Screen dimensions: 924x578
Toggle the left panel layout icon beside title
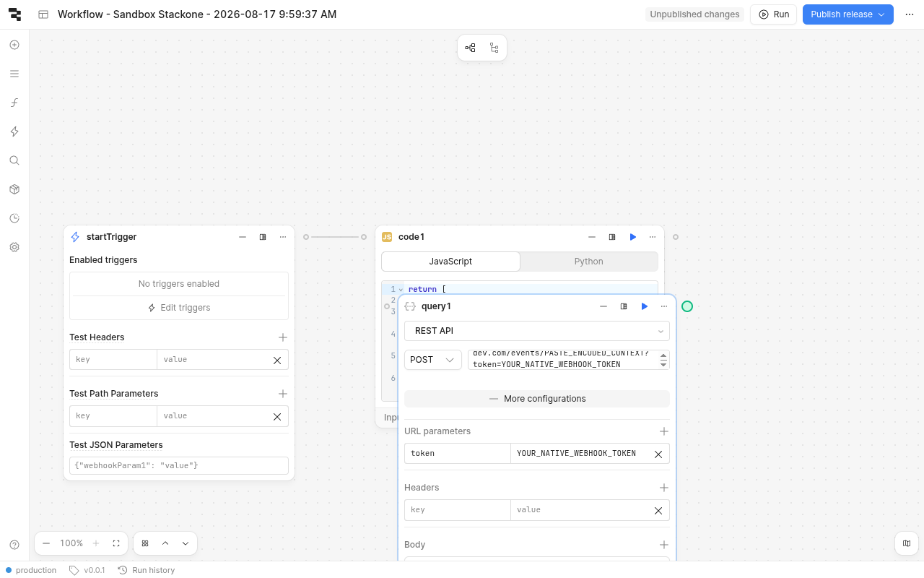pyautogui.click(x=43, y=14)
